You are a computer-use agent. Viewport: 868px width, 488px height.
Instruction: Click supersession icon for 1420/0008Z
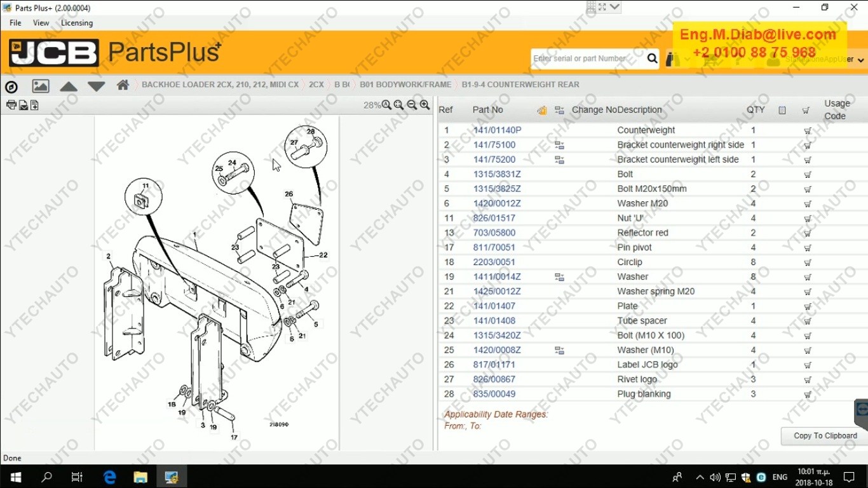click(559, 350)
